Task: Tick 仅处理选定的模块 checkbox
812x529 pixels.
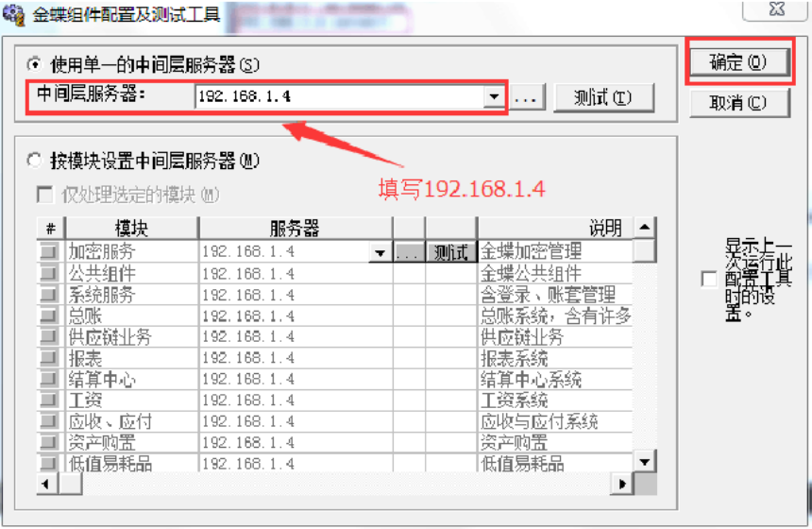Action: coord(45,195)
